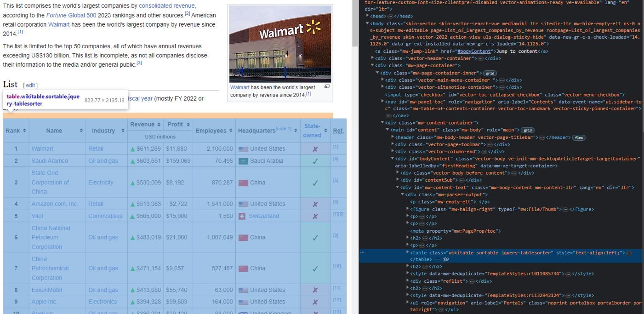The image size is (644, 314).
Task: Click red X in Walmart row
Action: coord(315,149)
